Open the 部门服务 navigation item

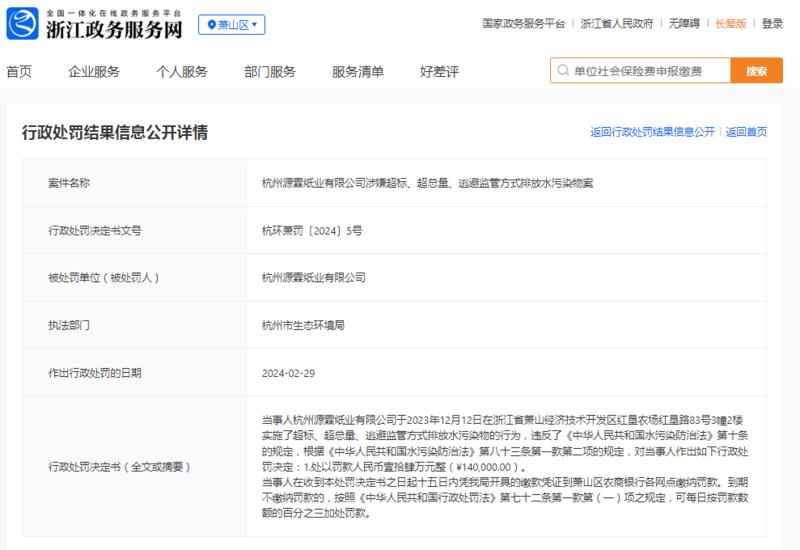[x=270, y=72]
